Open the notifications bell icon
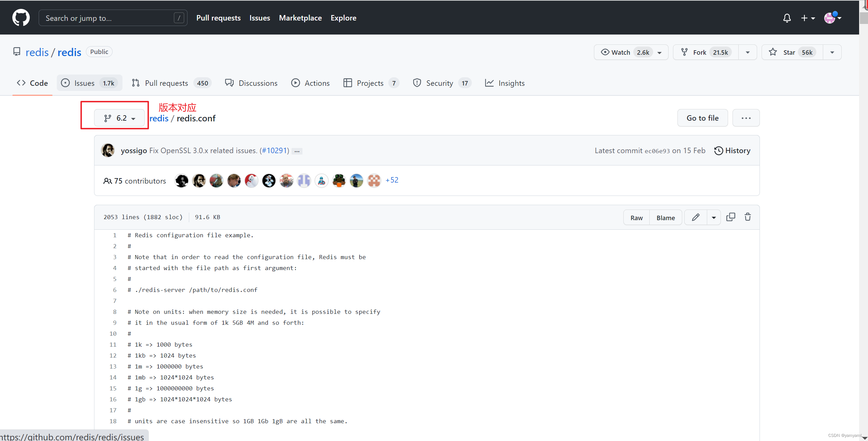This screenshot has height=441, width=868. (787, 18)
